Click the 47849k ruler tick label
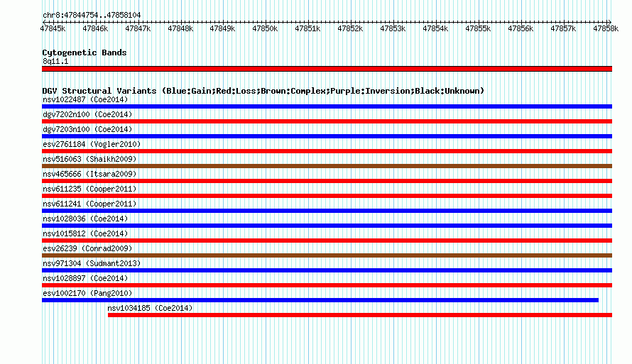This screenshot has width=632, height=364. [x=223, y=29]
